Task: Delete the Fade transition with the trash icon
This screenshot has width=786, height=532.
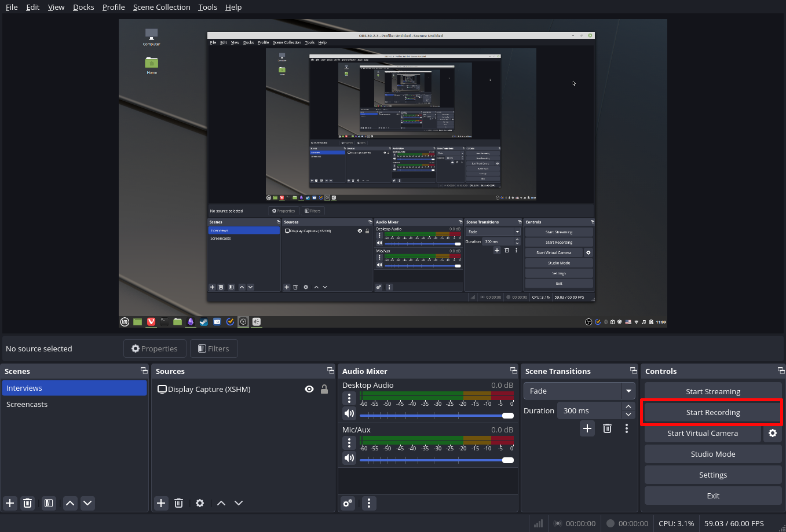Action: point(606,428)
